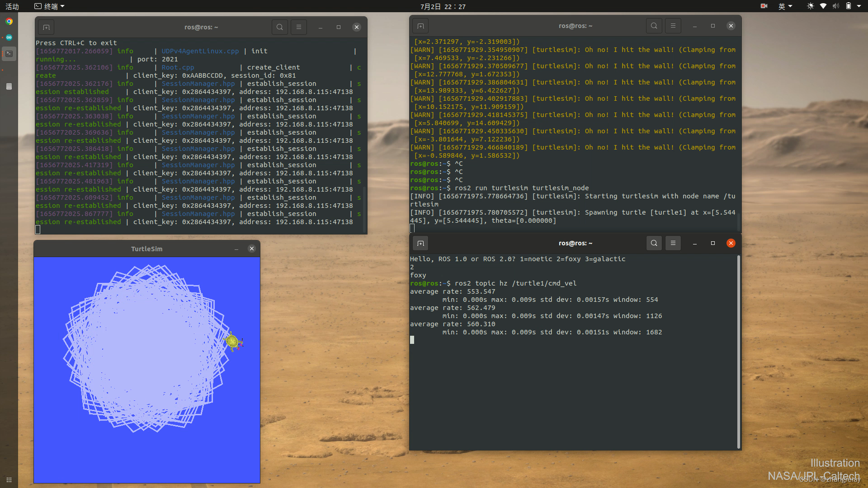Maximize the bottom-right terminal window
The image size is (868, 488).
point(713,243)
